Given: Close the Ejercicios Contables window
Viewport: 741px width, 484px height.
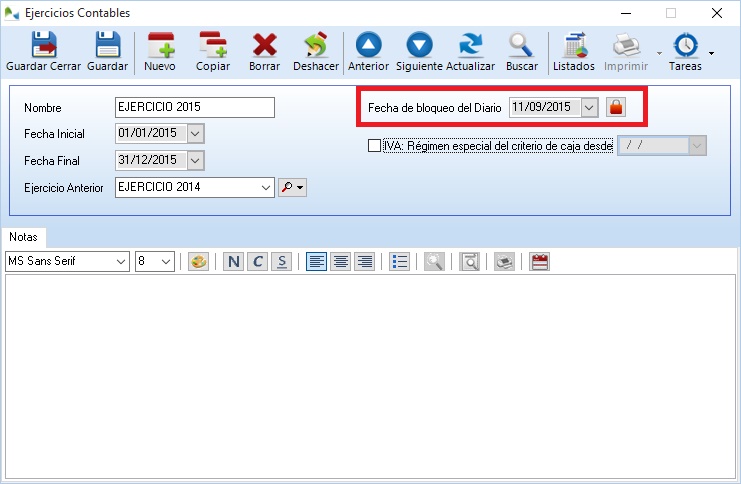Looking at the screenshot, I should (x=717, y=13).
